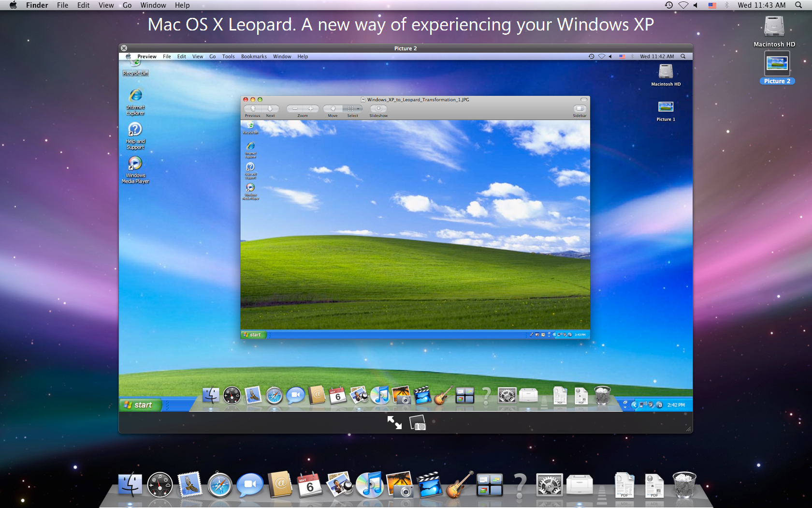Open the US flag input menu
Screen dimensions: 812x508
(x=712, y=5)
